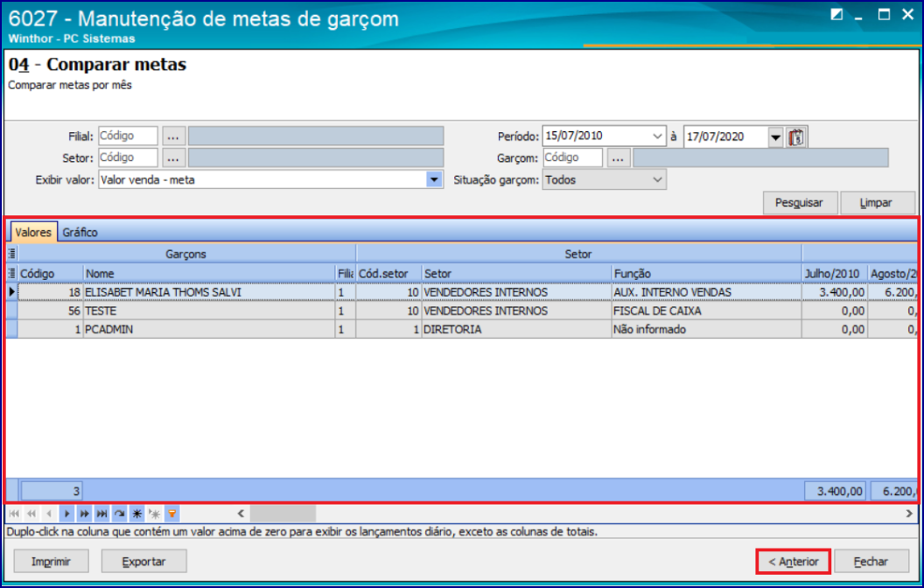Click the footer total 3.400,00
This screenshot has width=924, height=588.
coord(835,491)
